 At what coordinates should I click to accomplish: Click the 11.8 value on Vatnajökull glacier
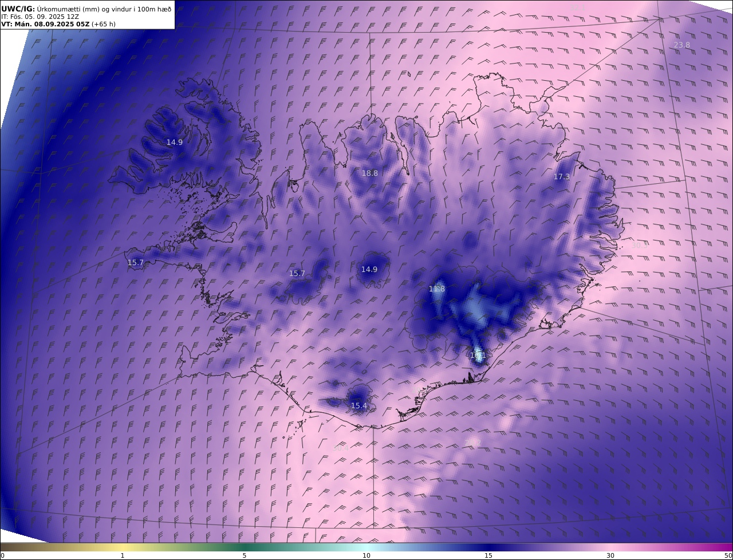coord(437,289)
